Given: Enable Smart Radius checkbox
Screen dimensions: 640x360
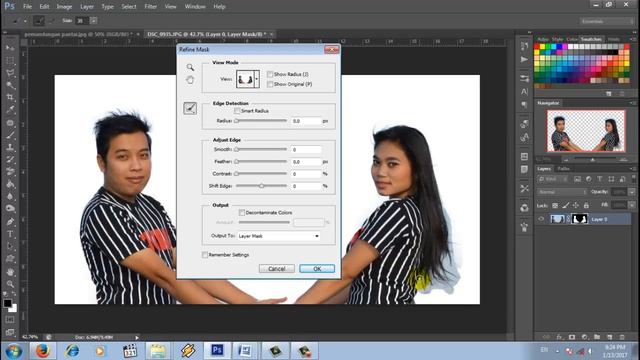Looking at the screenshot, I should tap(237, 111).
